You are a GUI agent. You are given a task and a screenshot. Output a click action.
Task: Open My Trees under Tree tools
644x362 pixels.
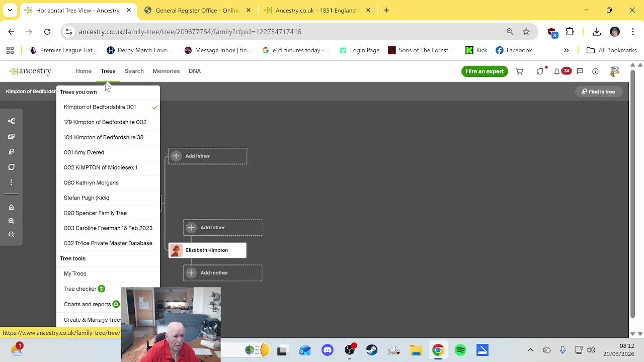pyautogui.click(x=108, y=274)
